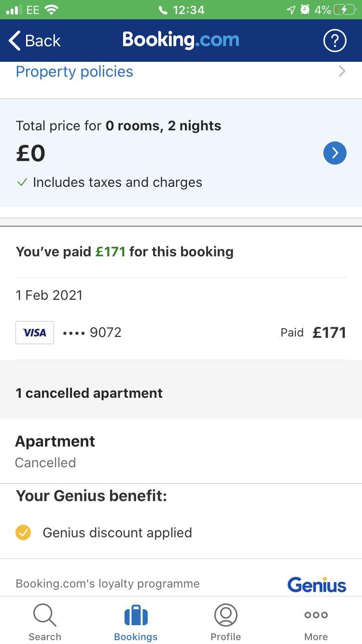
Task: Open the Bookings suitcase tab
Action: coord(136,615)
